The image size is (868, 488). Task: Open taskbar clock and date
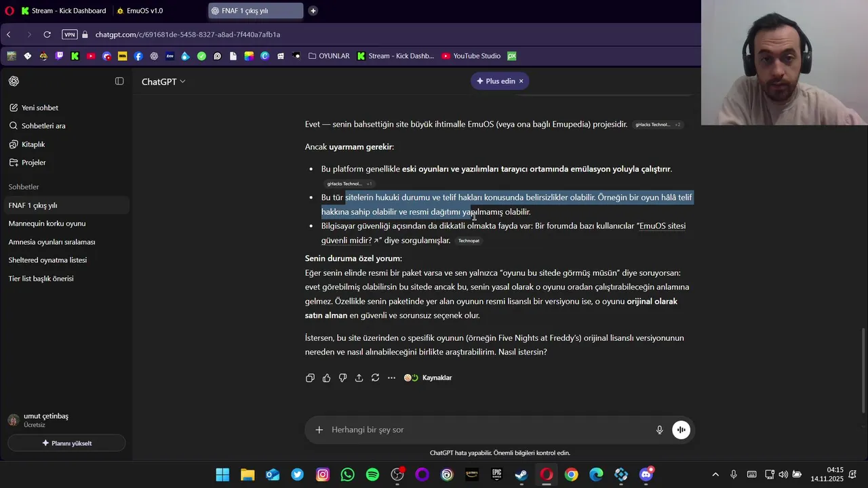tap(827, 474)
